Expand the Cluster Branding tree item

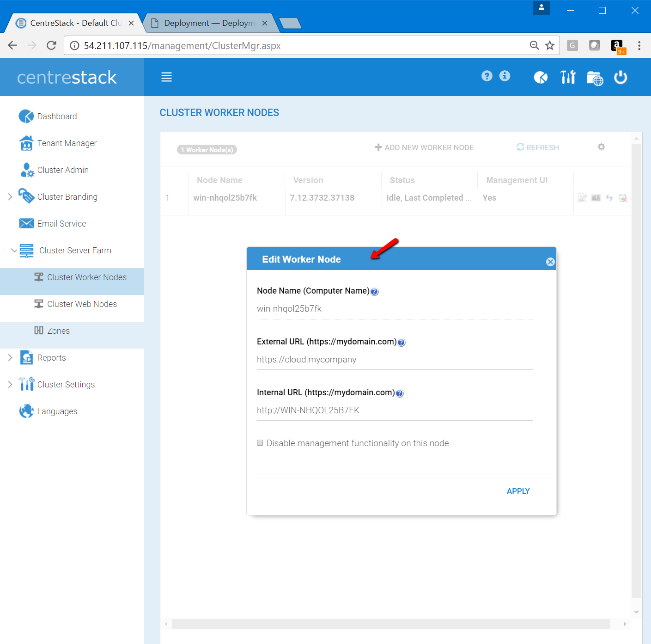[x=10, y=197]
